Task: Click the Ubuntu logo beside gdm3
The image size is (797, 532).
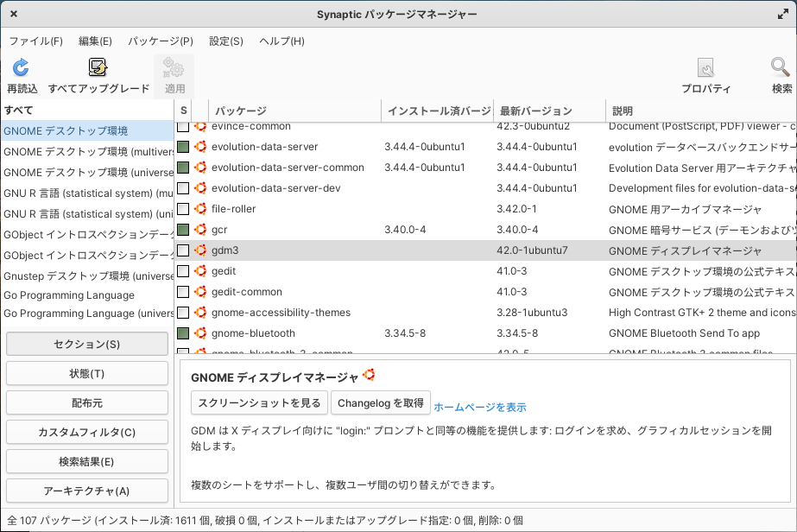Action: pyautogui.click(x=200, y=250)
